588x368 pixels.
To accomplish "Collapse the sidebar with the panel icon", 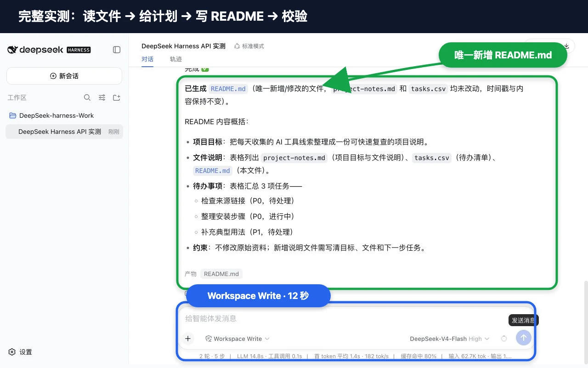I will point(117,50).
